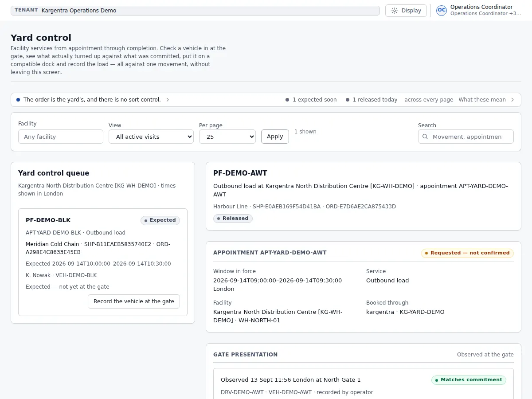Viewport: 532px width, 399px height.
Task: Click the Apply button
Action: (x=275, y=137)
